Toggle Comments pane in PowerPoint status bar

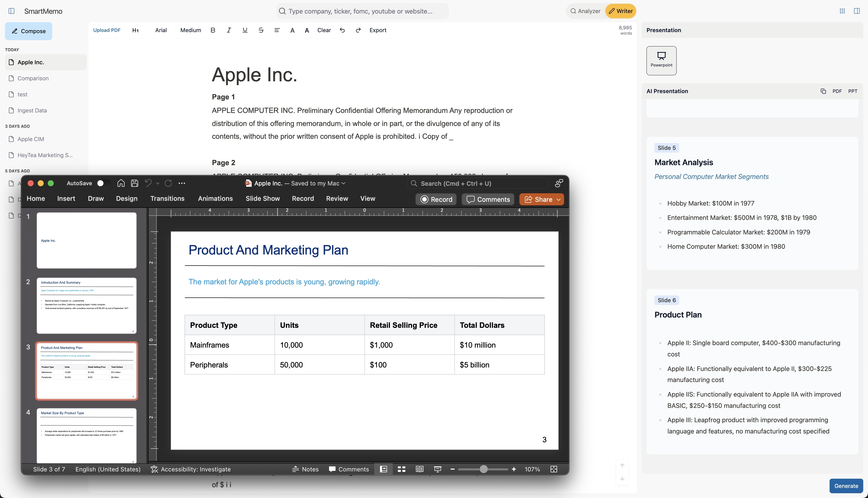pos(349,469)
